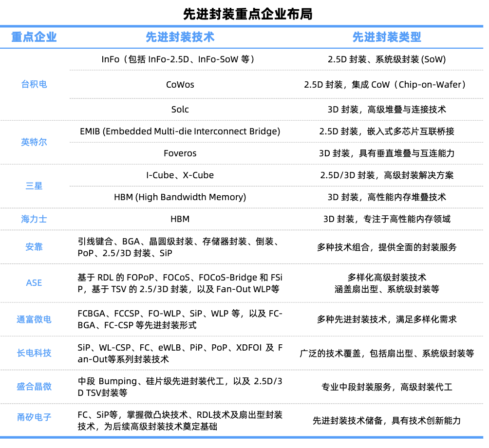Click the EMIB Embedded Multi-die Interconnect Bridge cell
489x448 pixels.
[x=180, y=131]
